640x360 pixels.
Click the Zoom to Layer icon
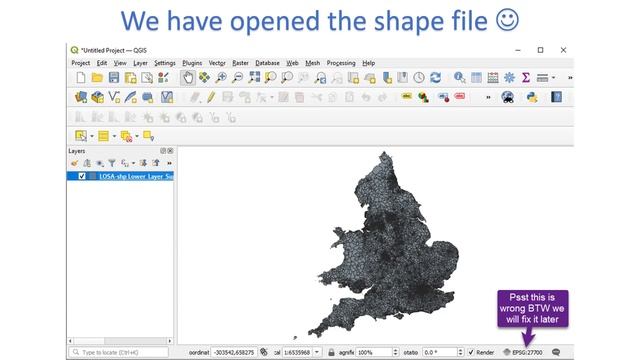pos(287,78)
